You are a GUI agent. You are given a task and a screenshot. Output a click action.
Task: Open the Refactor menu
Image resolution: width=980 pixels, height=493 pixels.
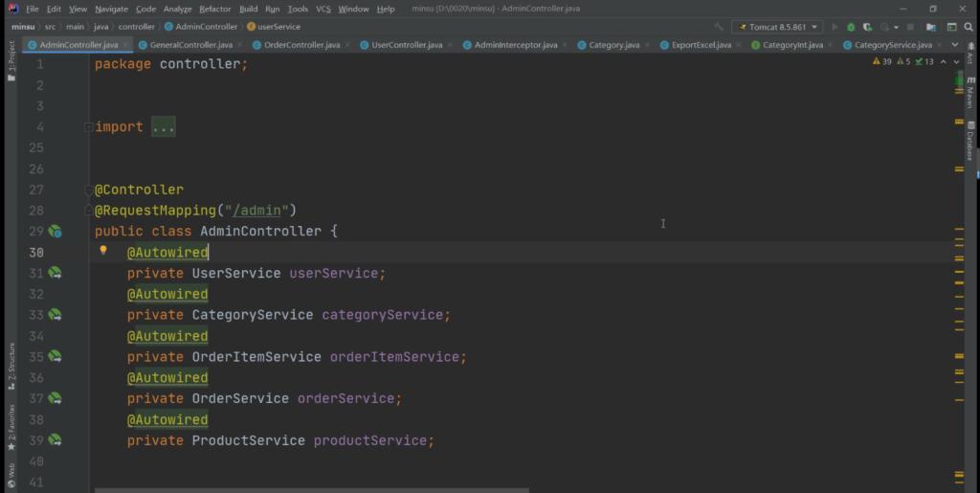click(x=215, y=9)
